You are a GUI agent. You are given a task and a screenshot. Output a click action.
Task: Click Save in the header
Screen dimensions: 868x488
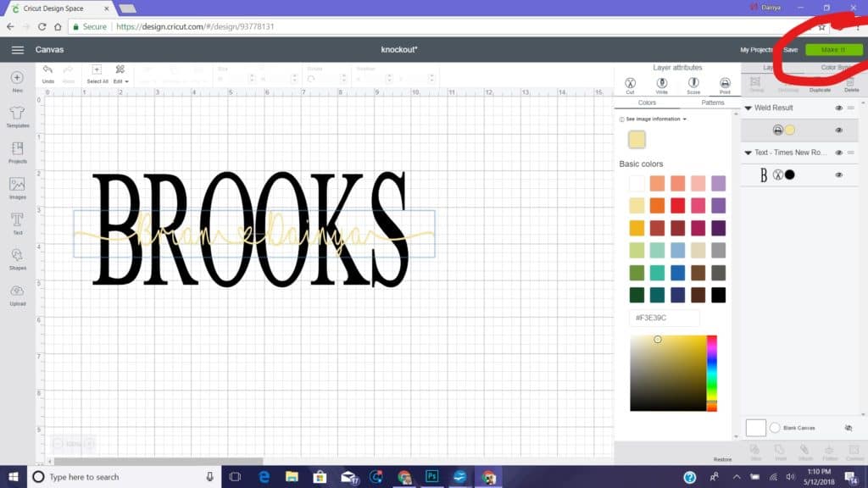[x=791, y=50]
